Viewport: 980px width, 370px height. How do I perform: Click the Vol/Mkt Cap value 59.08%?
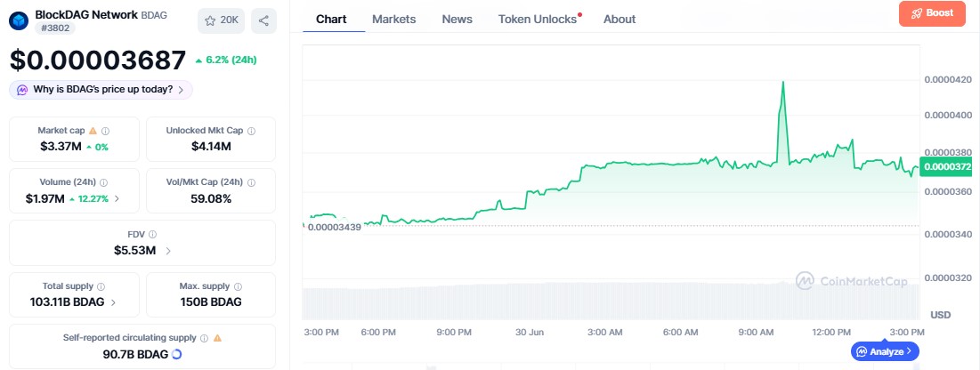(x=211, y=198)
